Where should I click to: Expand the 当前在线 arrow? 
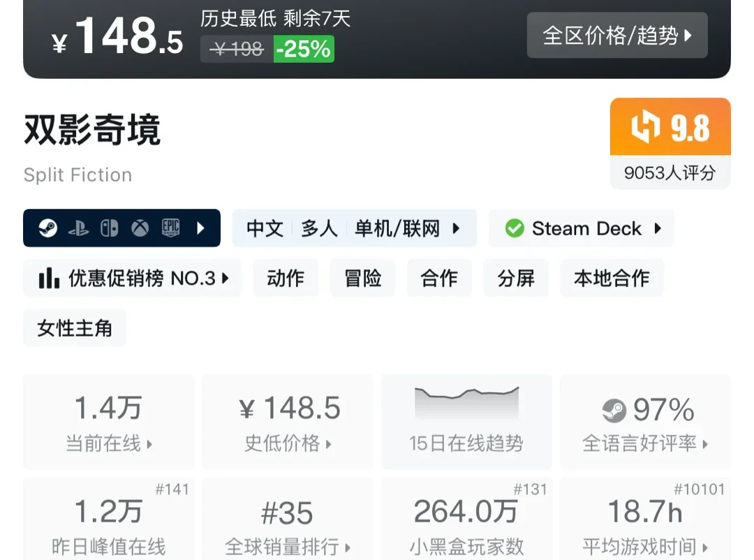pyautogui.click(x=149, y=444)
